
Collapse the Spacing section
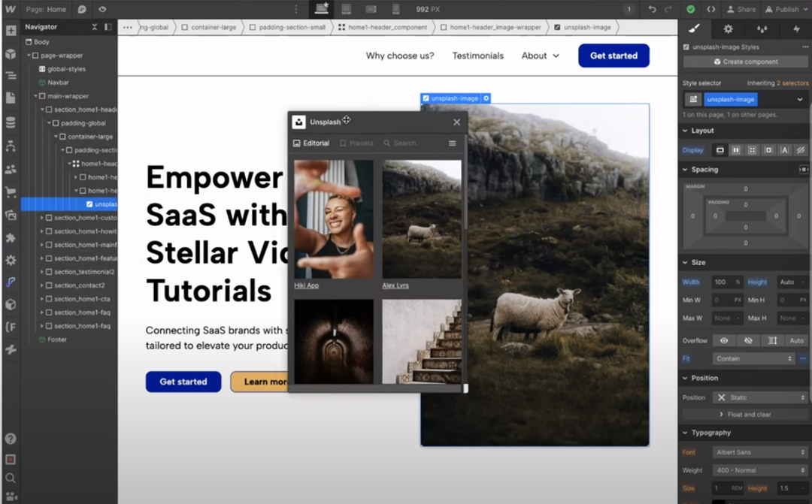[685, 170]
